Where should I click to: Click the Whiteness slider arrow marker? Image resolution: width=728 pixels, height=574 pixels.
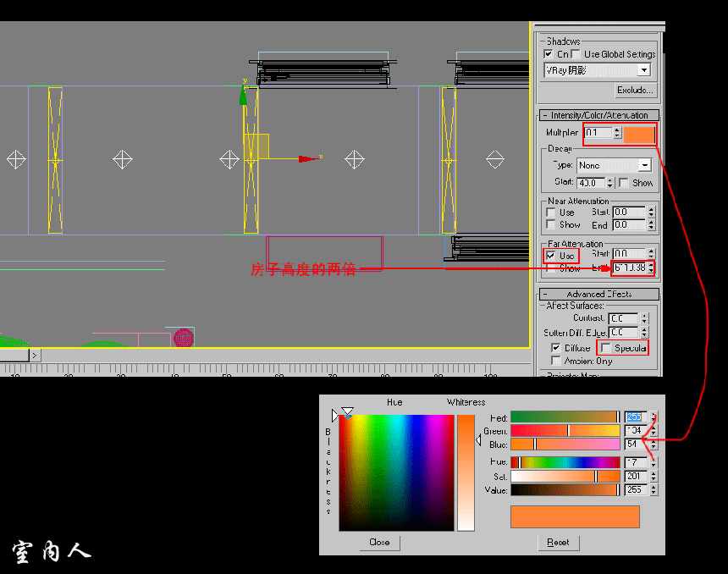(478, 439)
